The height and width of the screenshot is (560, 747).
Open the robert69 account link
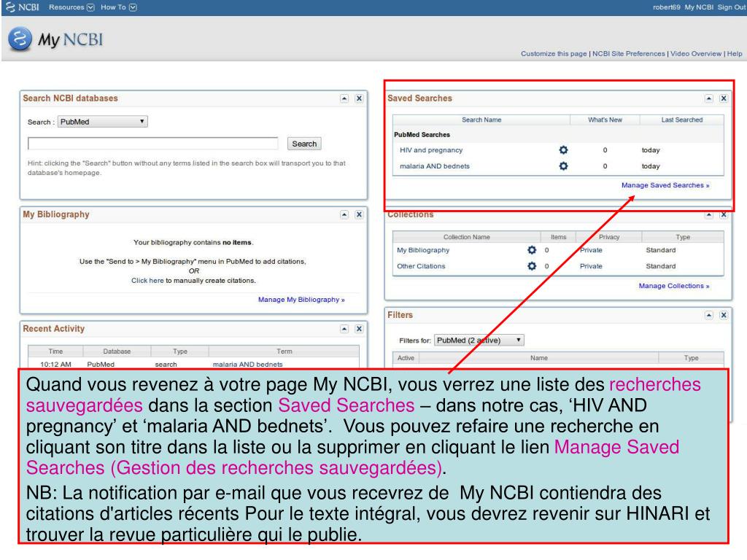pos(667,7)
